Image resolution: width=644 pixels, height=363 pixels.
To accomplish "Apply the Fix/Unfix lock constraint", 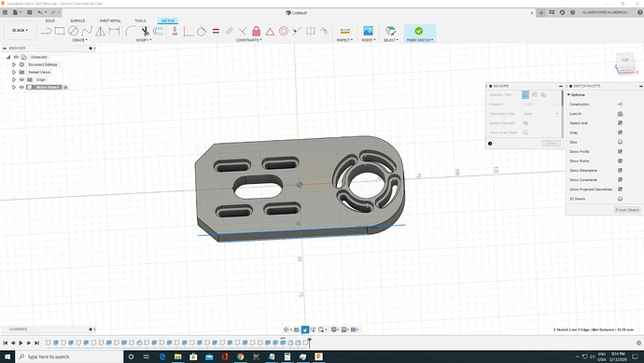I will click(x=257, y=31).
